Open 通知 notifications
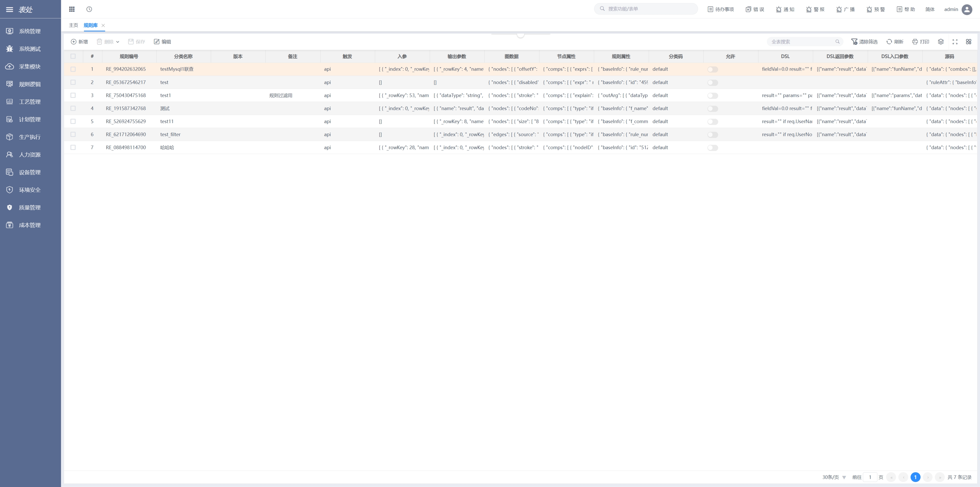 (x=785, y=9)
